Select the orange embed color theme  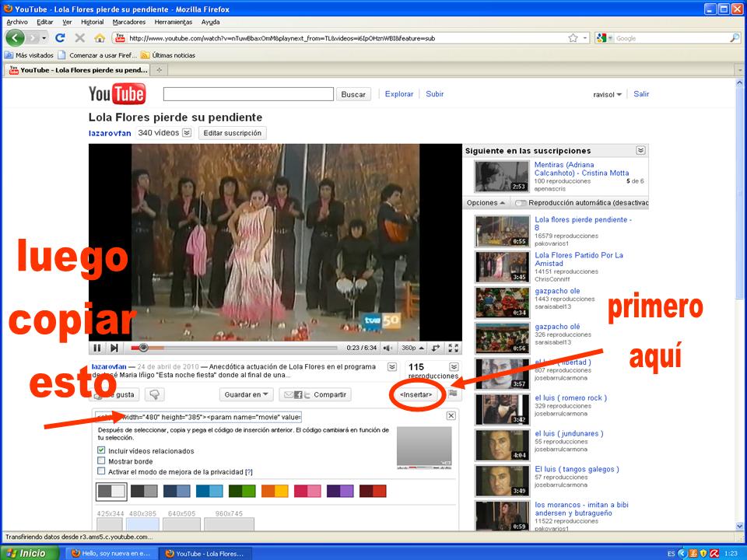pos(275,491)
